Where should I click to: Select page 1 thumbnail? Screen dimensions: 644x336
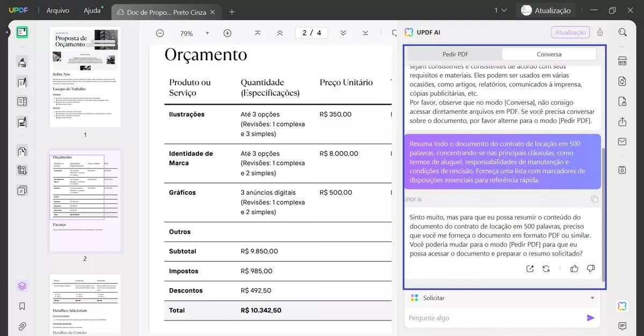click(x=85, y=77)
